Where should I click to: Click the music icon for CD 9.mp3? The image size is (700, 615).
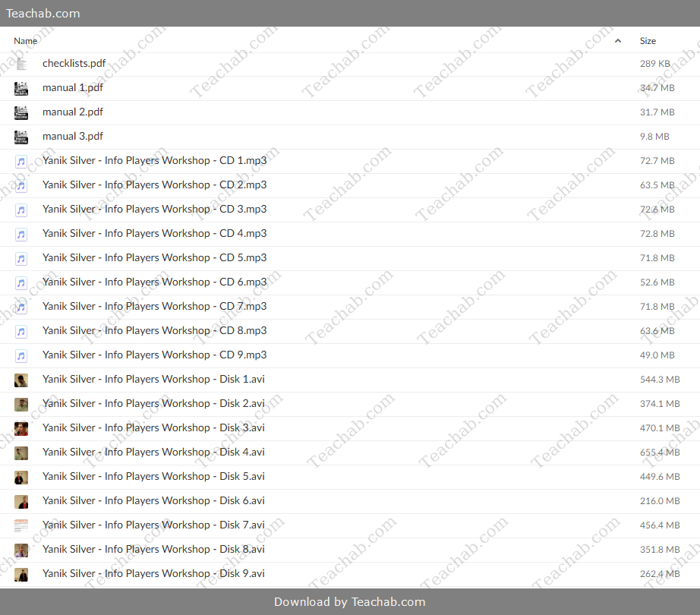point(21,355)
